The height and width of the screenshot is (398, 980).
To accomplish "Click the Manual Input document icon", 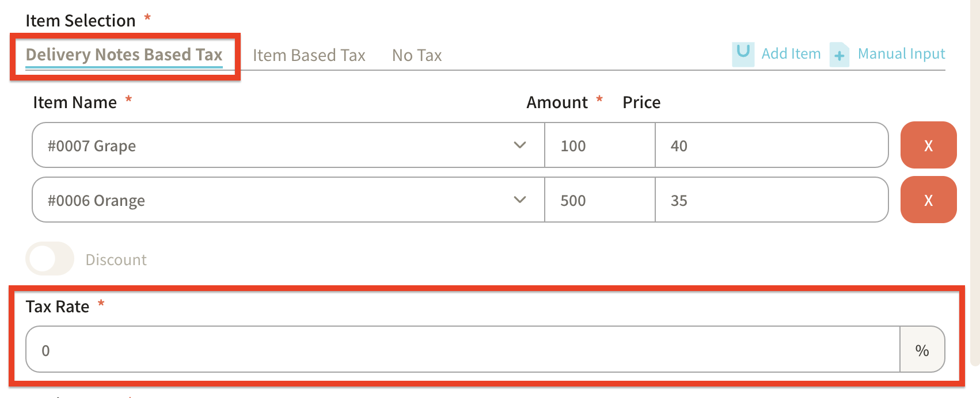I will [x=840, y=55].
